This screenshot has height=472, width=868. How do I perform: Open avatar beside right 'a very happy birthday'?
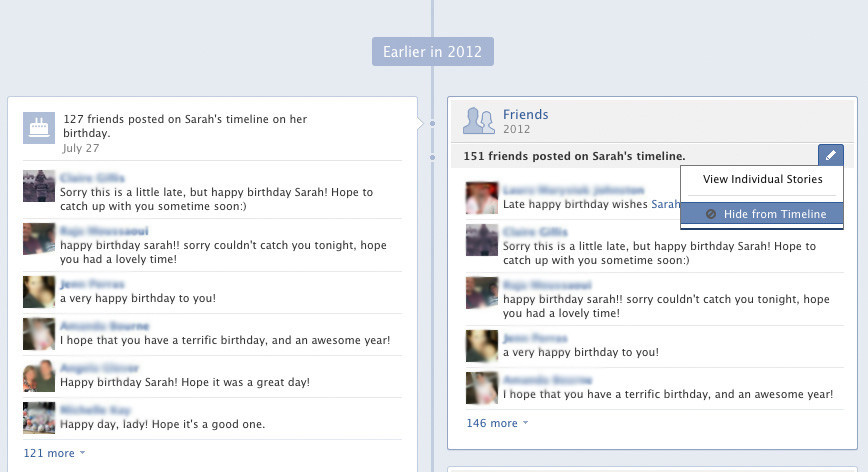482,346
